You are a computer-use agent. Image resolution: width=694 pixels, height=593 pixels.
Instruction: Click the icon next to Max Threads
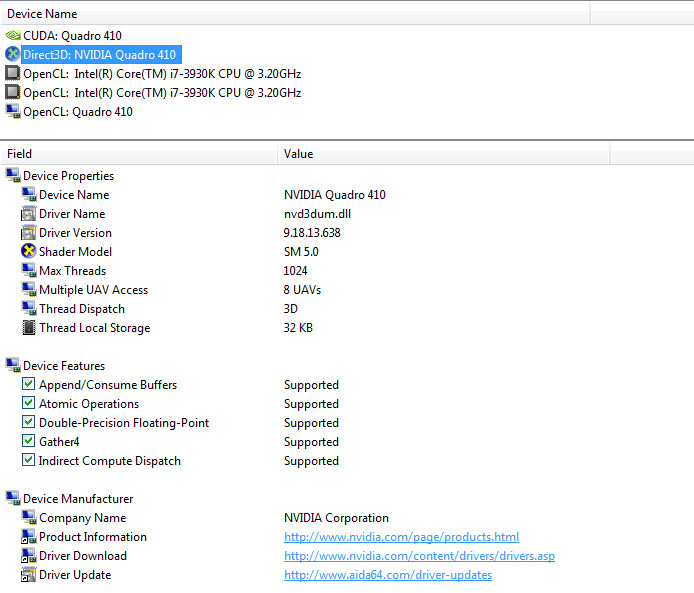(x=29, y=270)
